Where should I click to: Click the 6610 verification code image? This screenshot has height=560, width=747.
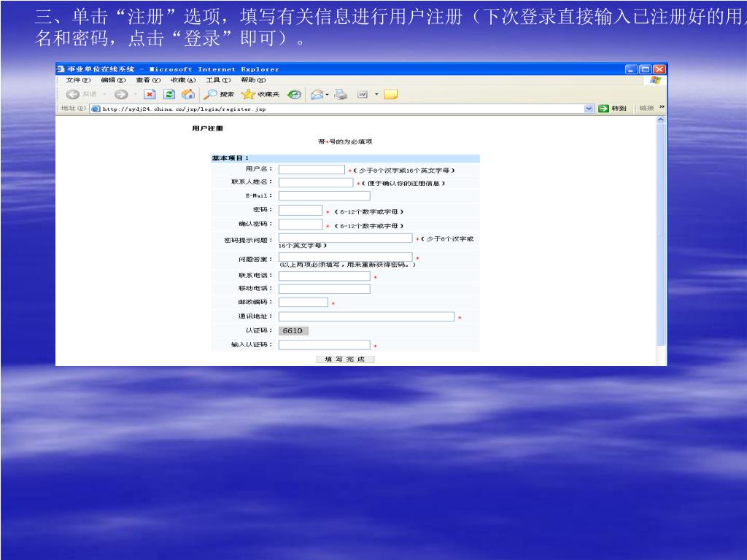[x=293, y=330]
